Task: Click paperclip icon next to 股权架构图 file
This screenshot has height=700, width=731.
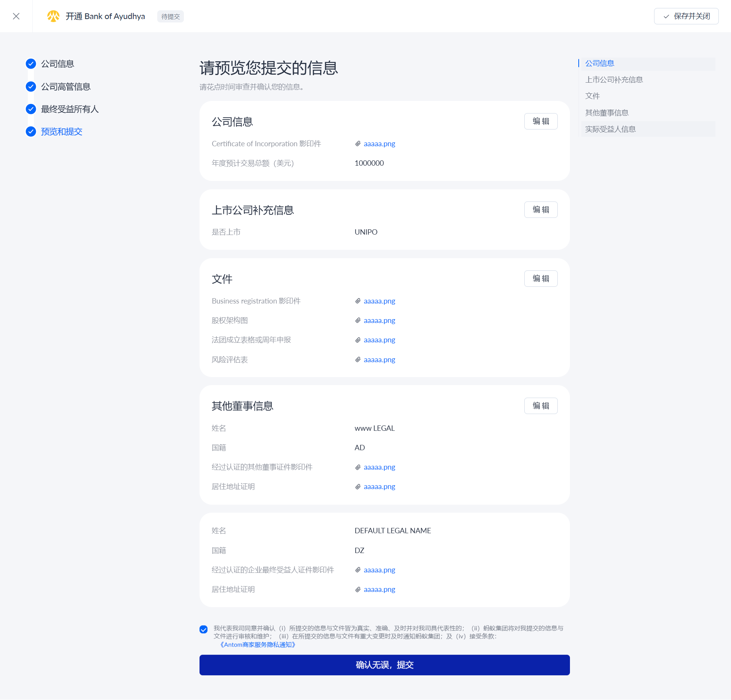Action: click(x=358, y=320)
